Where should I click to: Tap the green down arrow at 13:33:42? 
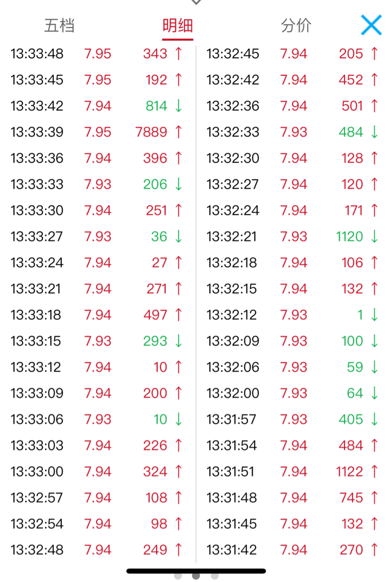[x=178, y=106]
